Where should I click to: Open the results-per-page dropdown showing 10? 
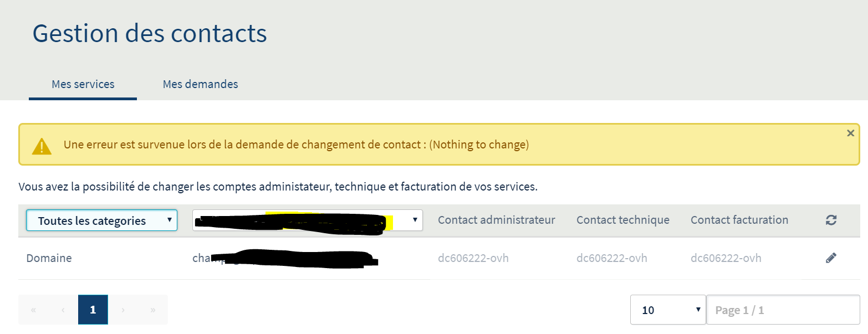click(x=668, y=310)
